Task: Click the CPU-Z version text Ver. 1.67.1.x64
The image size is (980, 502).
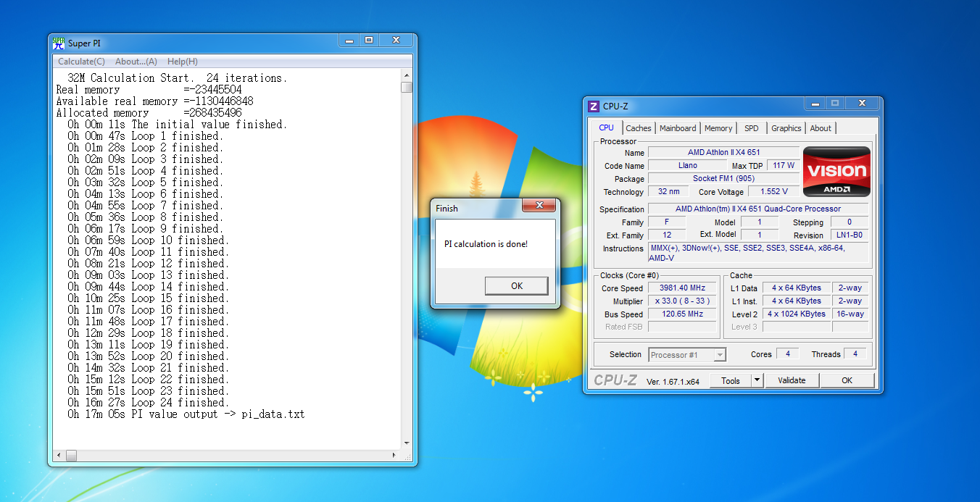Action: tap(673, 382)
